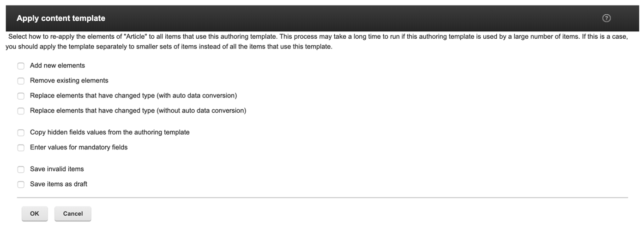Tick the checkbox for replacing with auto data conversion

point(21,96)
